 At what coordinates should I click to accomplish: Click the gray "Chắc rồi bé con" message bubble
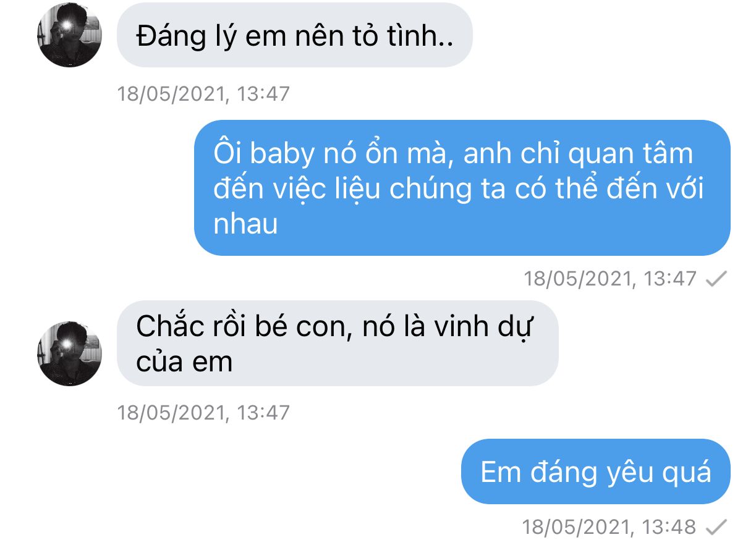(x=337, y=344)
